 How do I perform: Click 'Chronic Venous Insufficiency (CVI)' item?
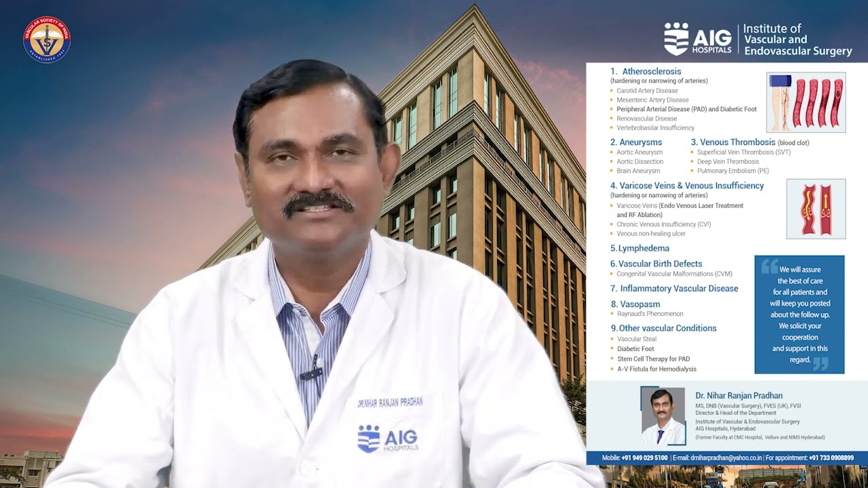pos(664,224)
